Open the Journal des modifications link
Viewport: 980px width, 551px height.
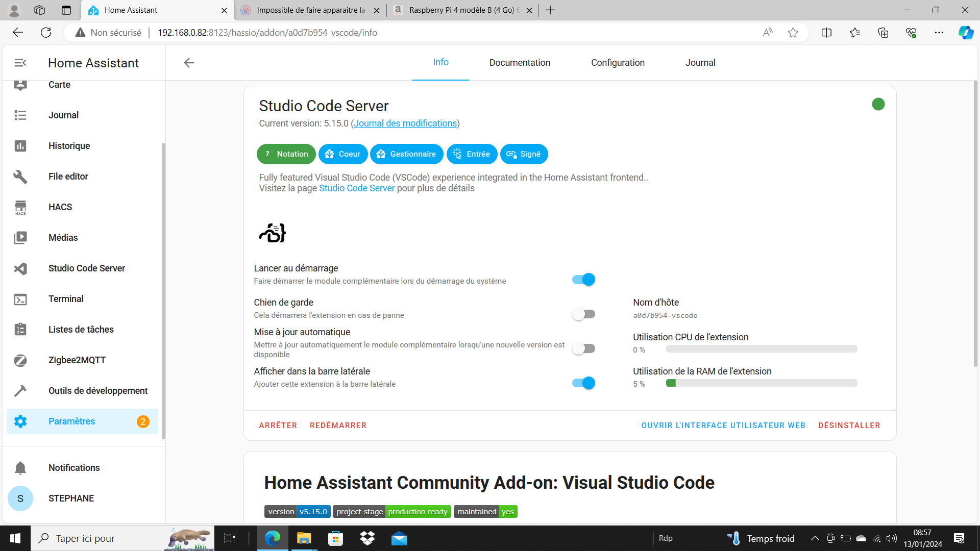[x=405, y=123]
